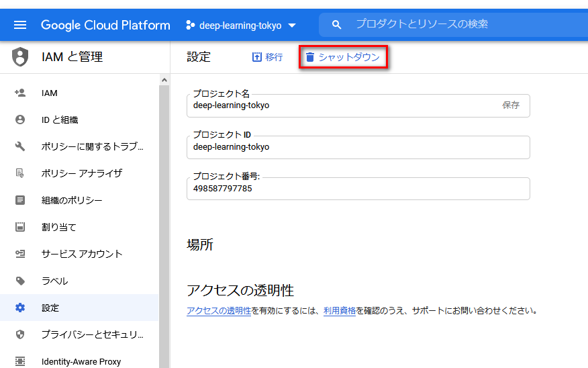The image size is (588, 368).
Task: Open ポリシーに関するトラブ... sidebar item
Action: tap(79, 146)
